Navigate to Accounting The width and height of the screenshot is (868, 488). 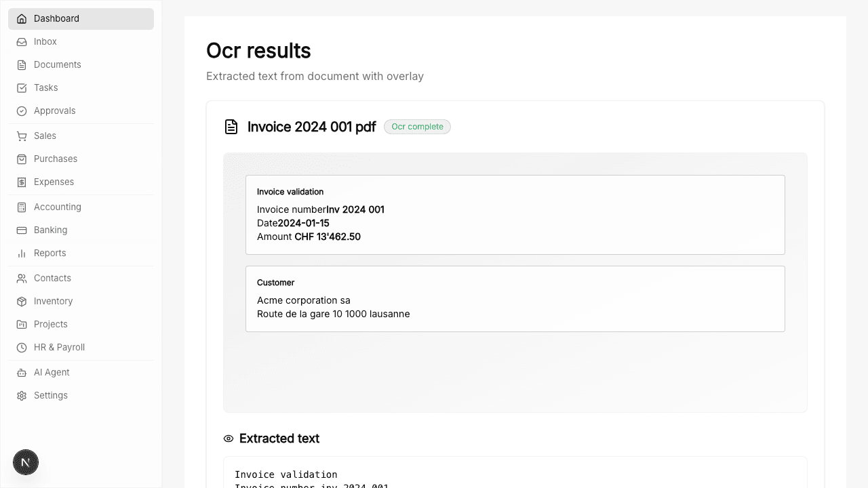coord(57,207)
